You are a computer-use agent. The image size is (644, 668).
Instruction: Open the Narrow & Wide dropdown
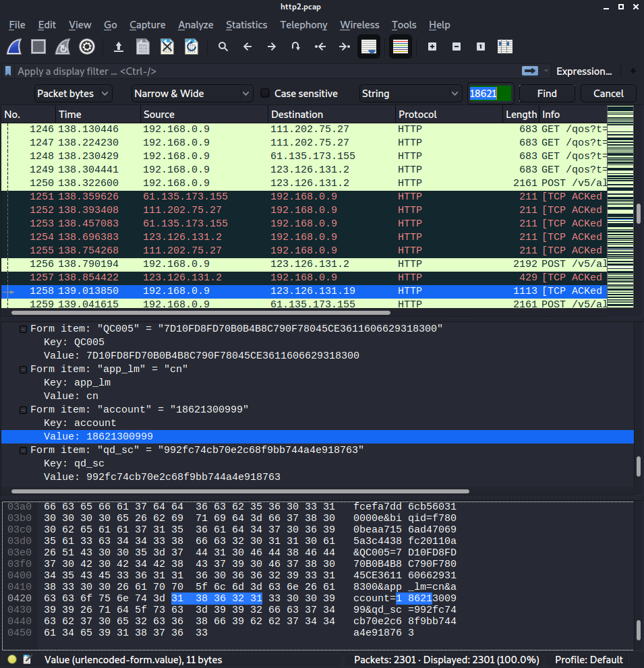point(192,93)
